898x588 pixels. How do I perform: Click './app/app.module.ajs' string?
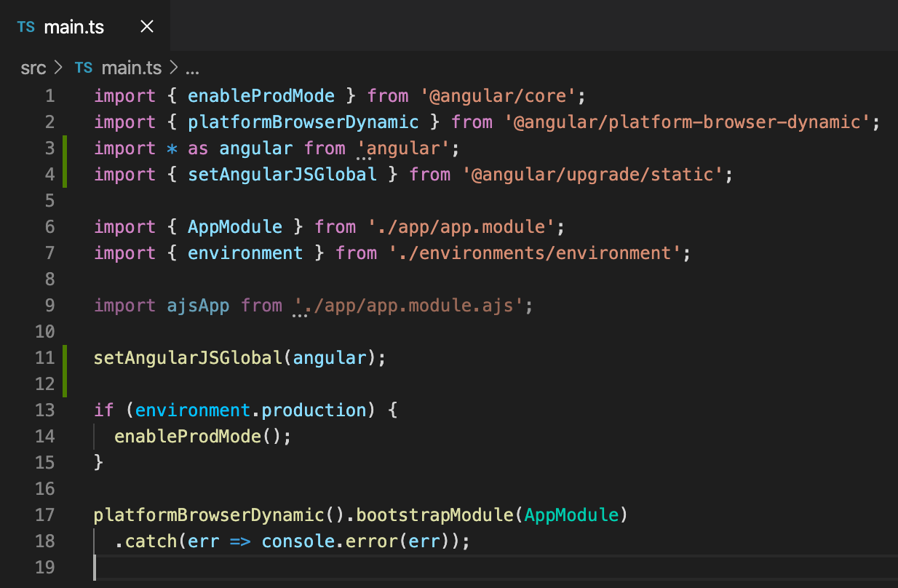tap(408, 306)
